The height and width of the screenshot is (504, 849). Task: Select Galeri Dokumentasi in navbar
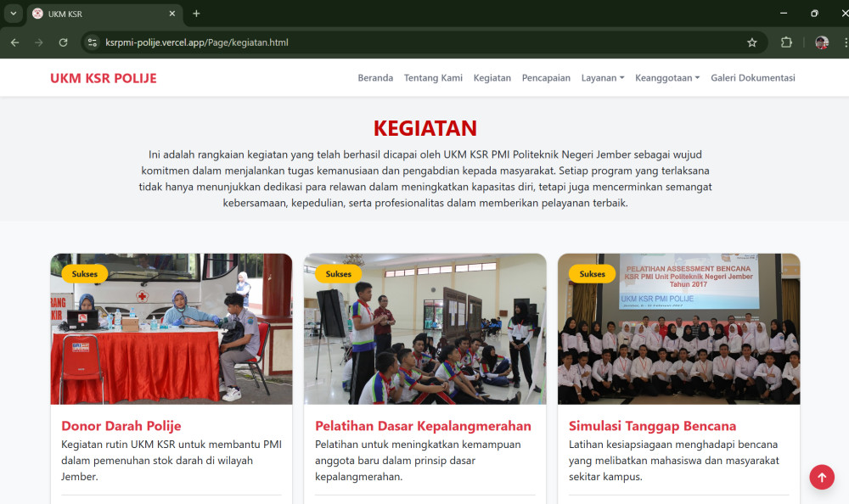(x=752, y=78)
